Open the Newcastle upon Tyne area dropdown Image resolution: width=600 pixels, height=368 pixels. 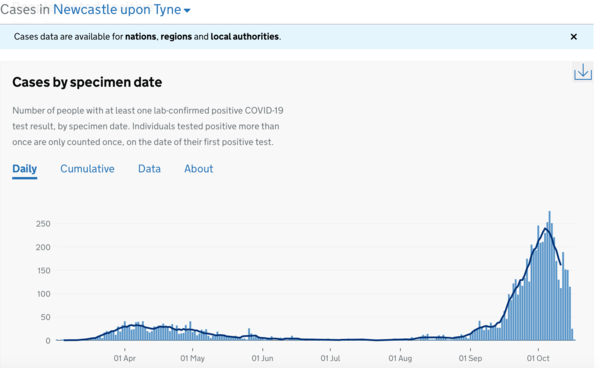[x=122, y=10]
